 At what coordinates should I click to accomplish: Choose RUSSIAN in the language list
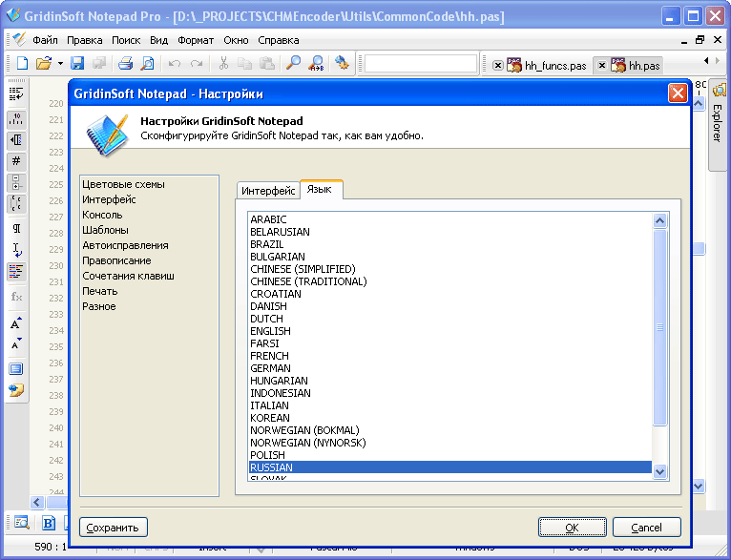click(x=450, y=467)
